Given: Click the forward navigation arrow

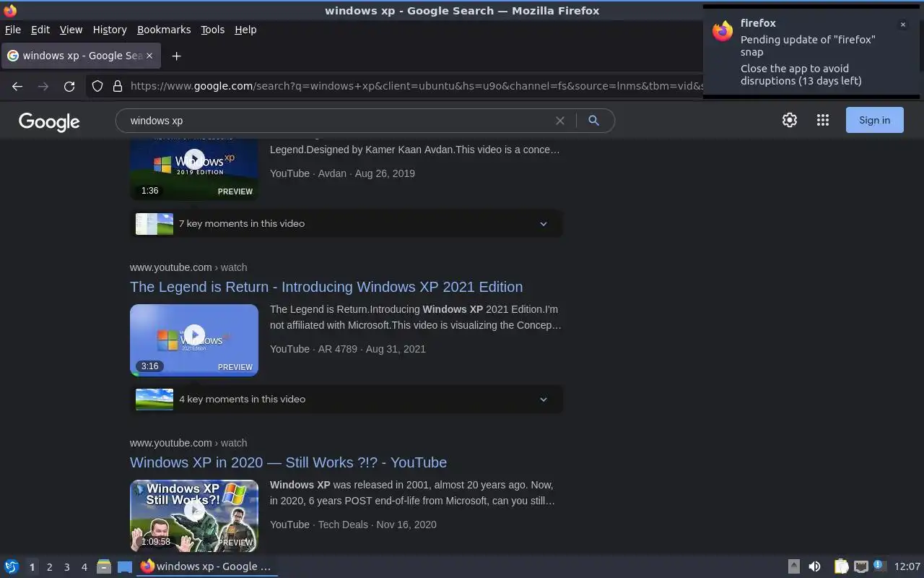Looking at the screenshot, I should coord(43,86).
